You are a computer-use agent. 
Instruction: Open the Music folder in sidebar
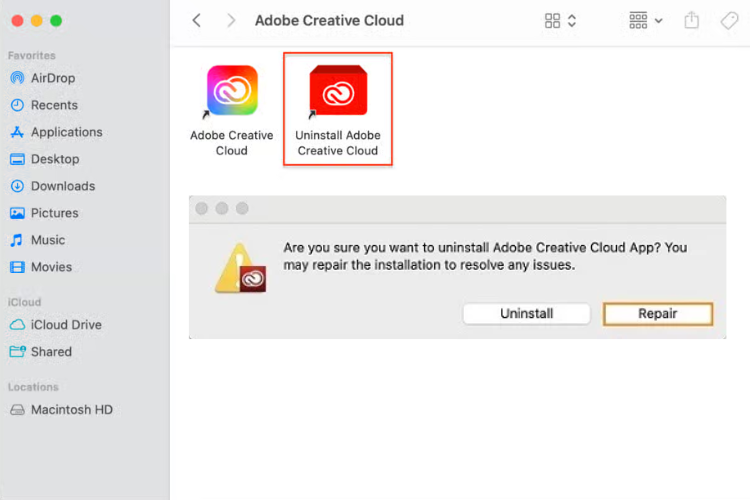pyautogui.click(x=37, y=240)
